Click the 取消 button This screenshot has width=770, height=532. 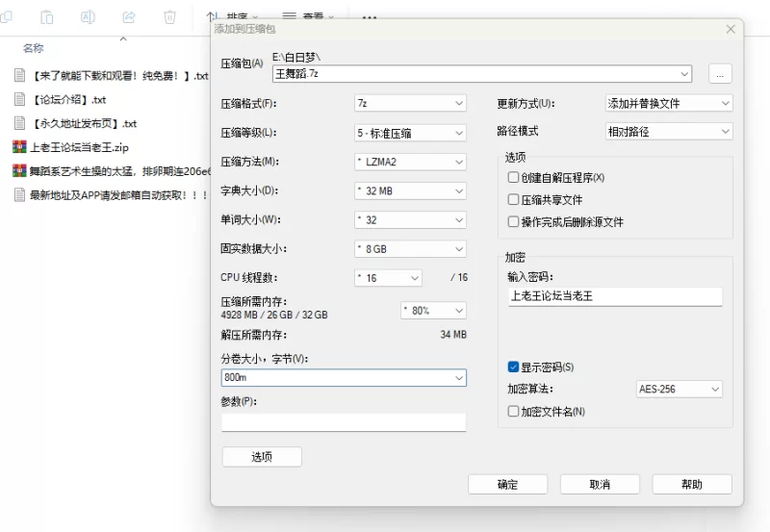[600, 485]
